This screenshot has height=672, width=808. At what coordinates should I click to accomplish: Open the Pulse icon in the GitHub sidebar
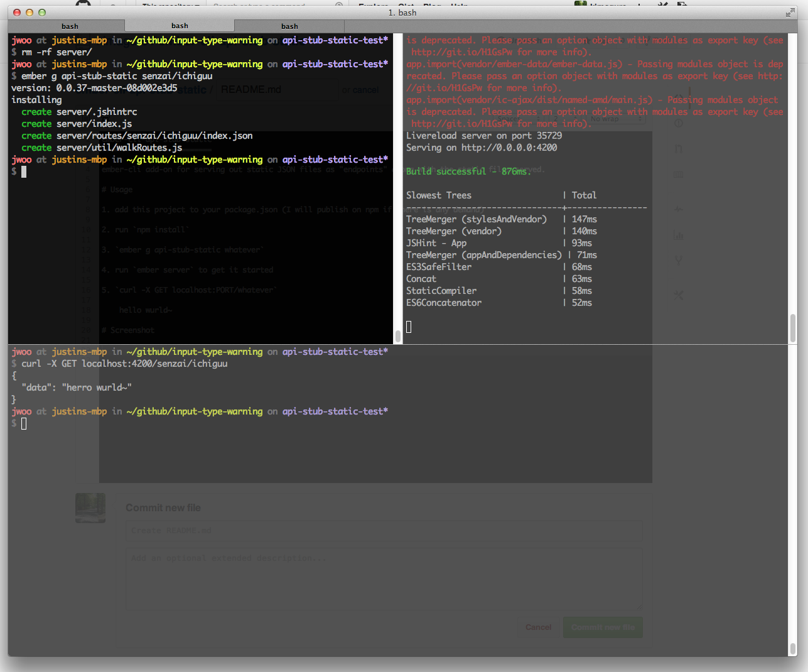[679, 209]
